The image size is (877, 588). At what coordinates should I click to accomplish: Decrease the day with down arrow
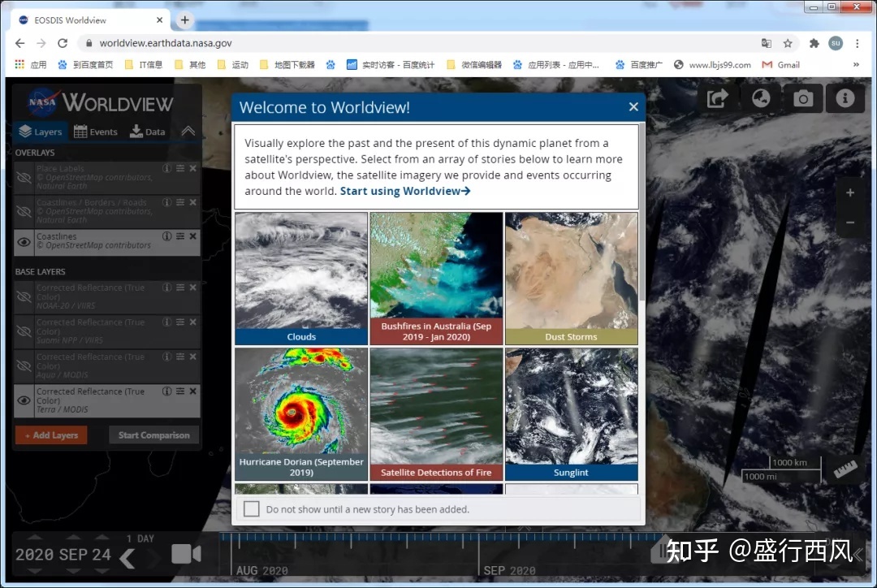[x=102, y=571]
